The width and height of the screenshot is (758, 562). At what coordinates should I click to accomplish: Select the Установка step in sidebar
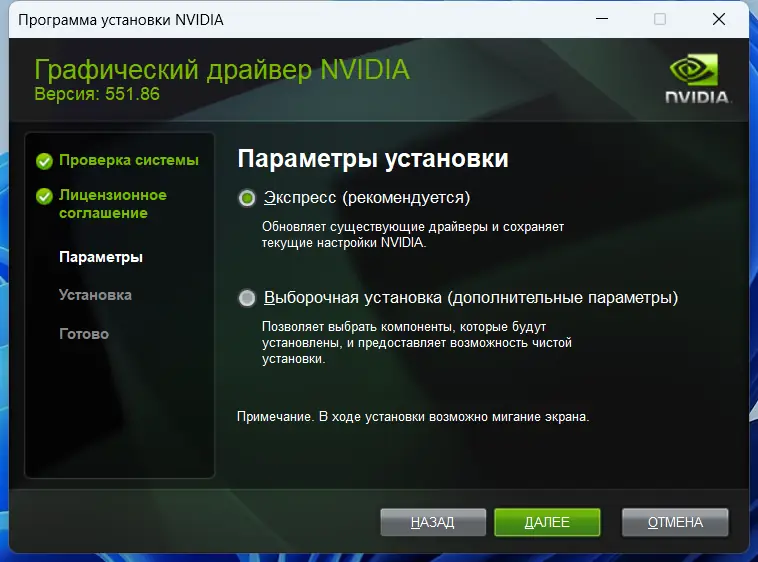[95, 295]
